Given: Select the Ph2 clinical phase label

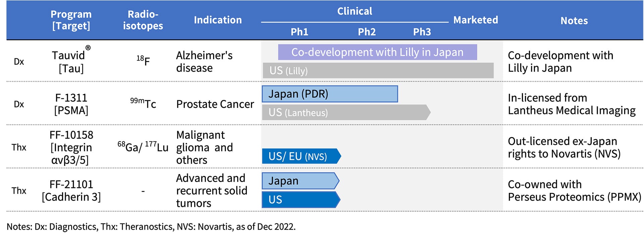Looking at the screenshot, I should (x=367, y=32).
